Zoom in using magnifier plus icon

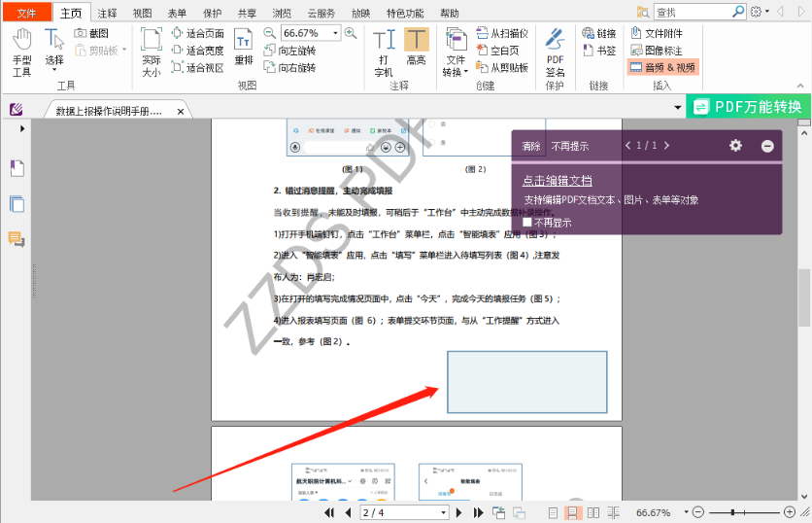(351, 33)
